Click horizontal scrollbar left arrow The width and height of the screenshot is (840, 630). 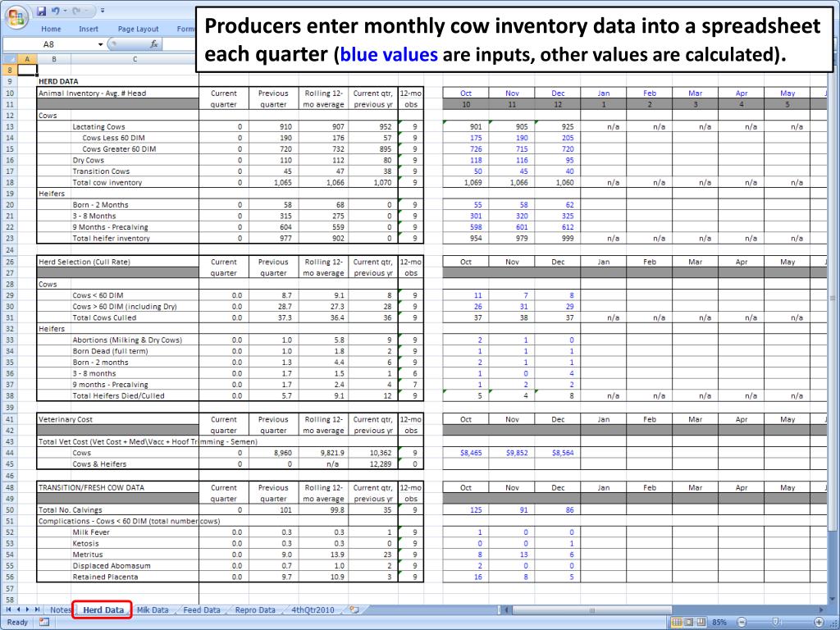tap(506, 609)
